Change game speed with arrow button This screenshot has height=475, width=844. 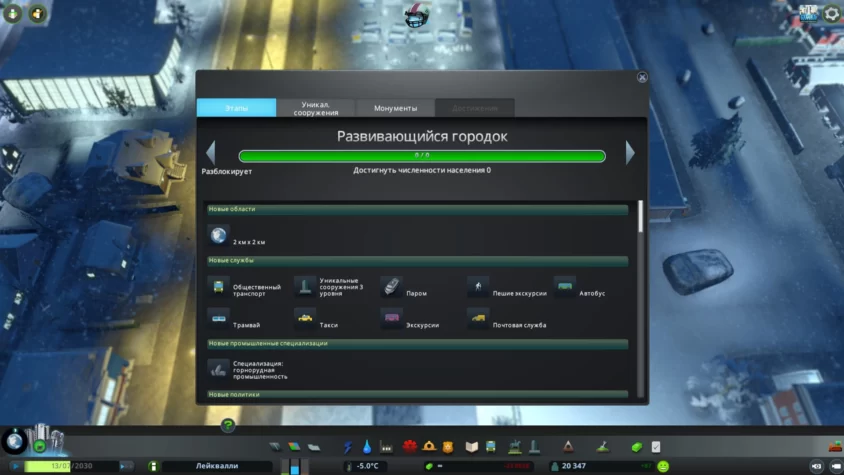point(125,466)
